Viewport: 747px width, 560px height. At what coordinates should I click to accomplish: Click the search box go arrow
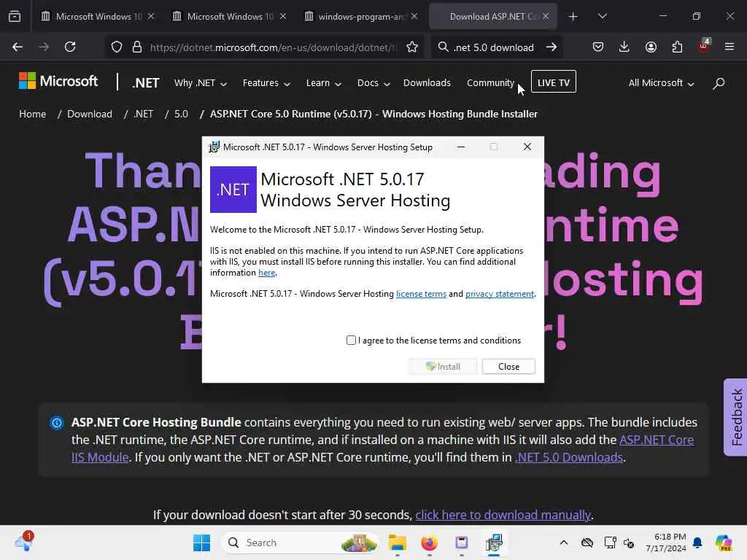coord(551,47)
